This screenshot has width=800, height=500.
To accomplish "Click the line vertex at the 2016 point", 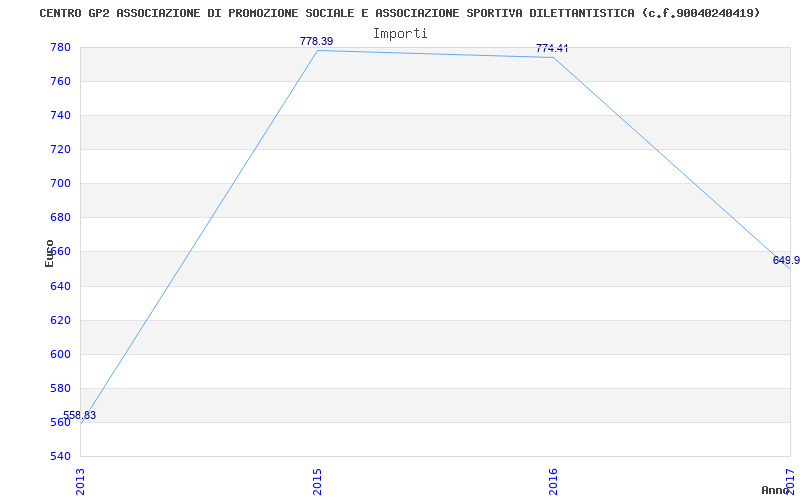I will click(554, 57).
